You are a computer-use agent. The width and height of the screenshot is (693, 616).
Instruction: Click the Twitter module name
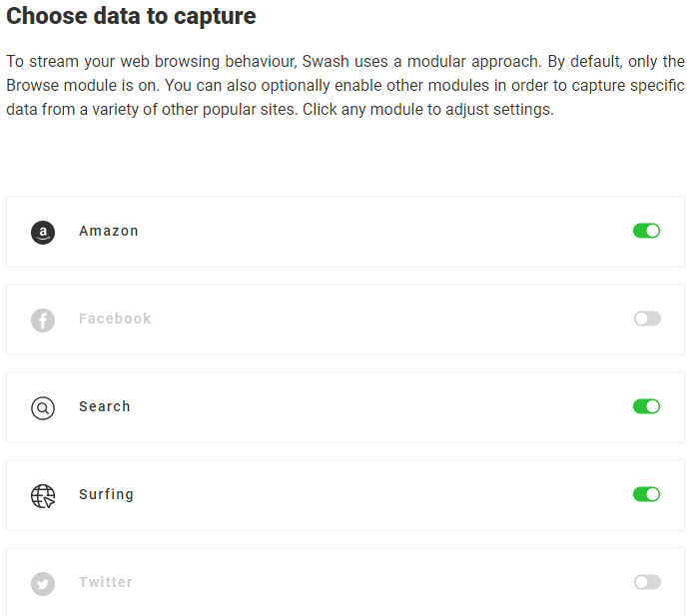click(x=106, y=582)
